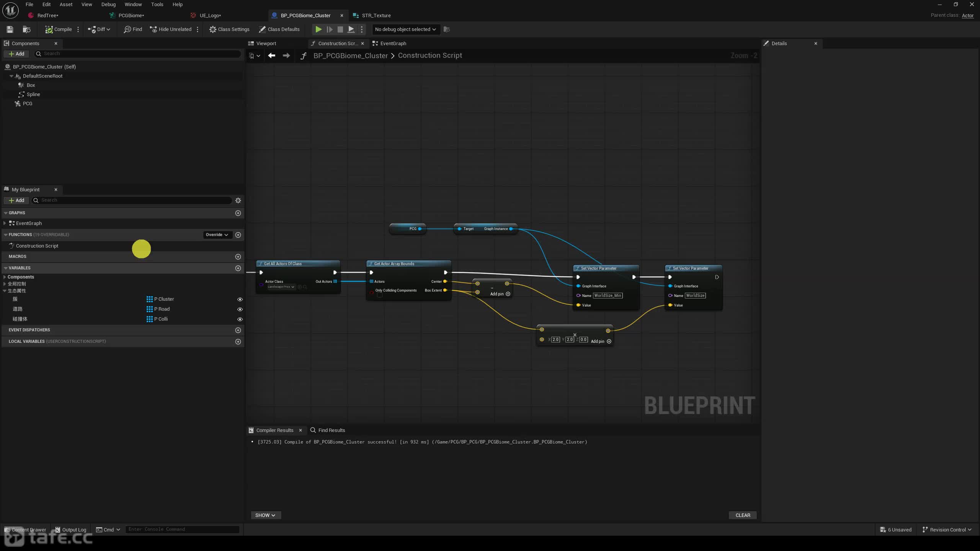This screenshot has width=980, height=551.
Task: Clear the compiler results with CLEAR
Action: 743,515
